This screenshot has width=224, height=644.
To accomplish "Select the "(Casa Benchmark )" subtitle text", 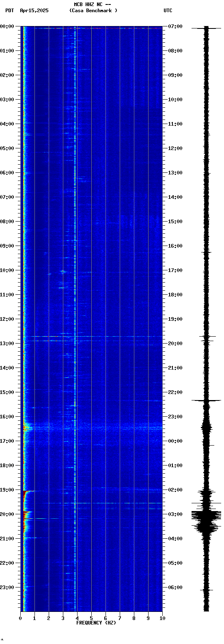I will click(x=93, y=11).
